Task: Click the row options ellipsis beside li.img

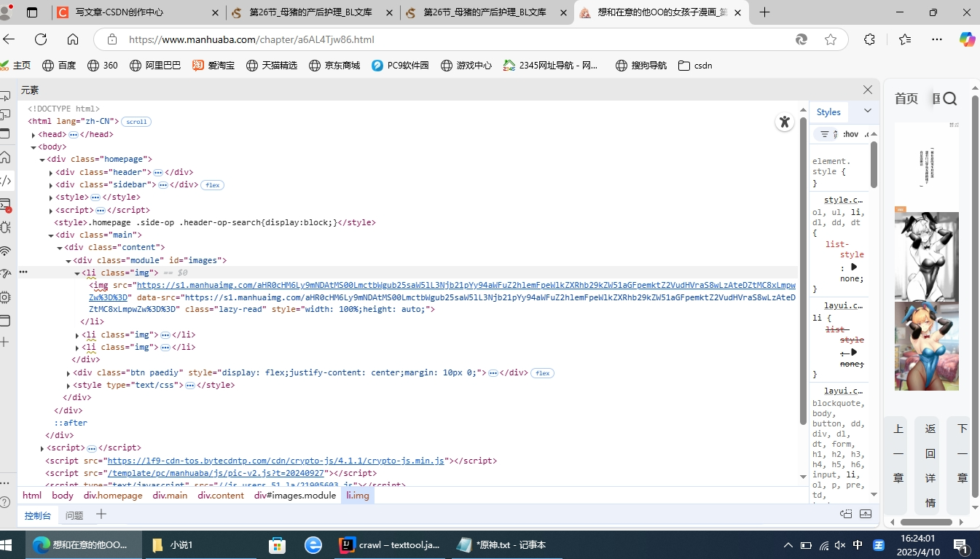Action: (23, 272)
